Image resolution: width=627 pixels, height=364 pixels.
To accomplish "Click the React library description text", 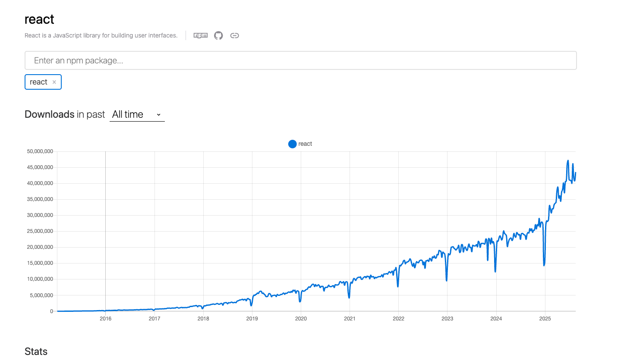I will [101, 35].
